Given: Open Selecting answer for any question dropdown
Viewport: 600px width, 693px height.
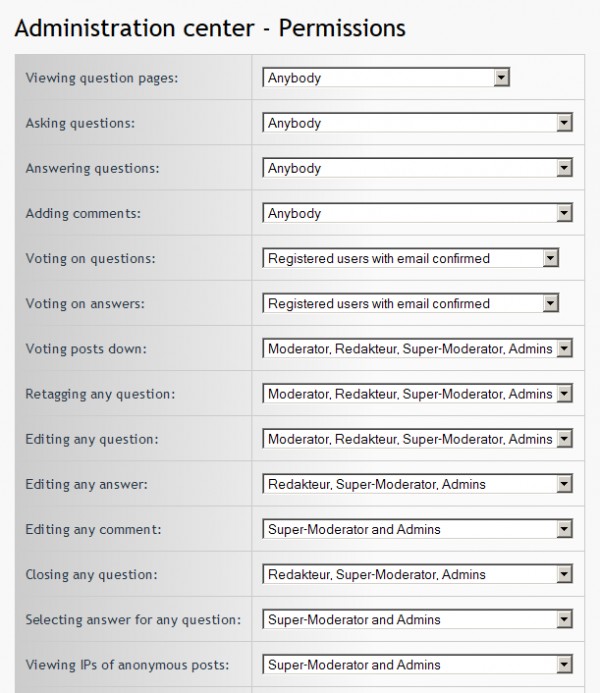Looking at the screenshot, I should pos(417,620).
